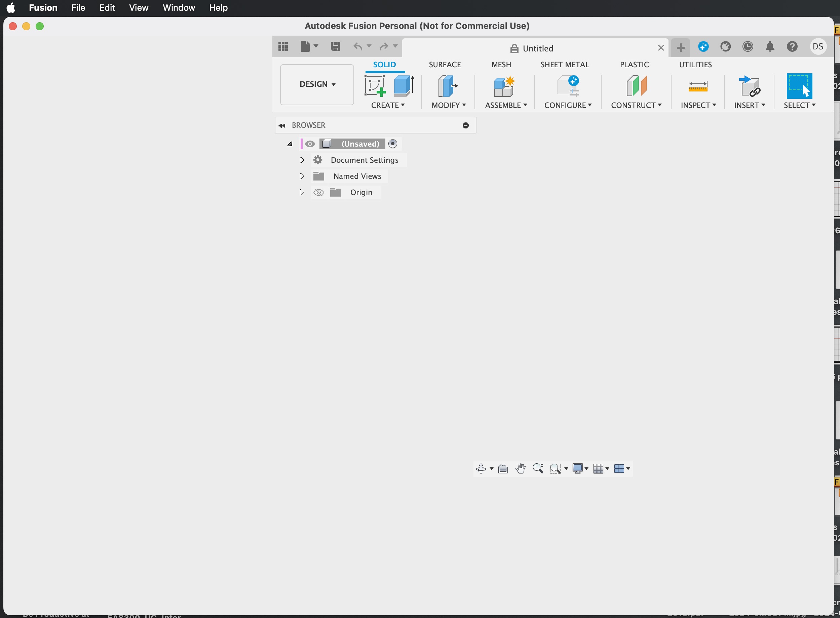Hide the Origin folder visibility
The width and height of the screenshot is (840, 618).
tap(318, 192)
